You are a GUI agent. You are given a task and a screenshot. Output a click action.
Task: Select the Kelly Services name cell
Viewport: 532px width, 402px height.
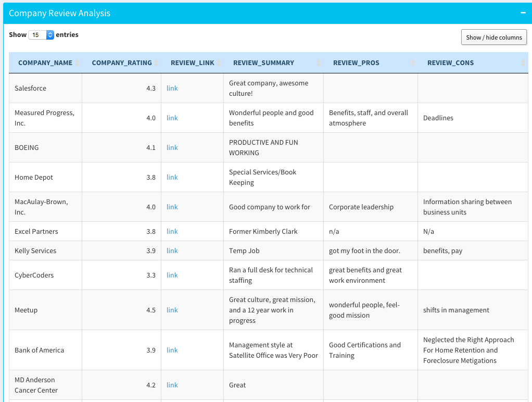tap(45, 250)
